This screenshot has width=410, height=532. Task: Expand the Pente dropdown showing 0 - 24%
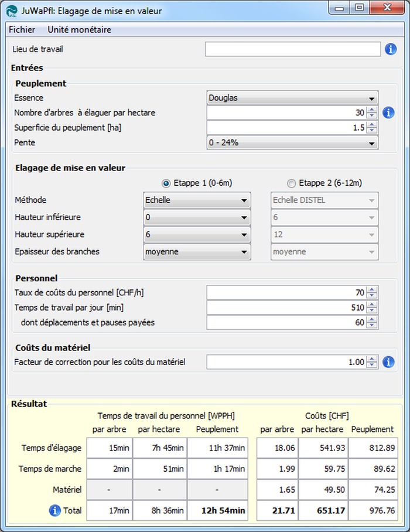coord(292,142)
